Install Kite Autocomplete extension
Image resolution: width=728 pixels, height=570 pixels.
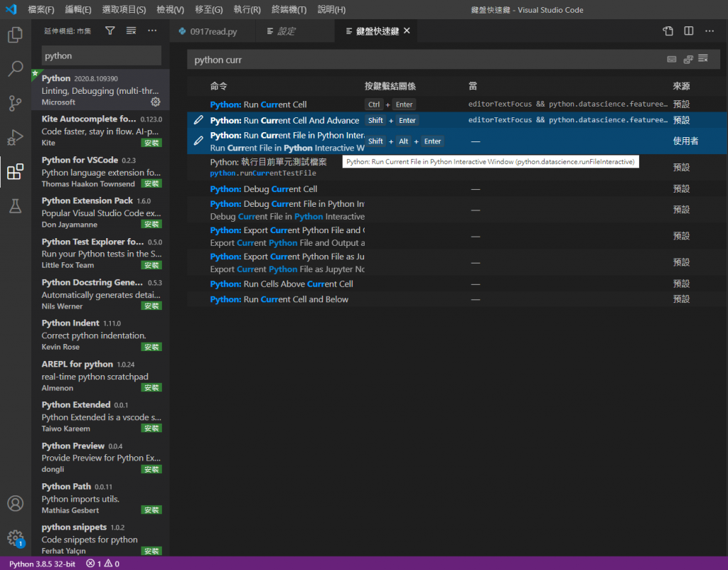(151, 143)
